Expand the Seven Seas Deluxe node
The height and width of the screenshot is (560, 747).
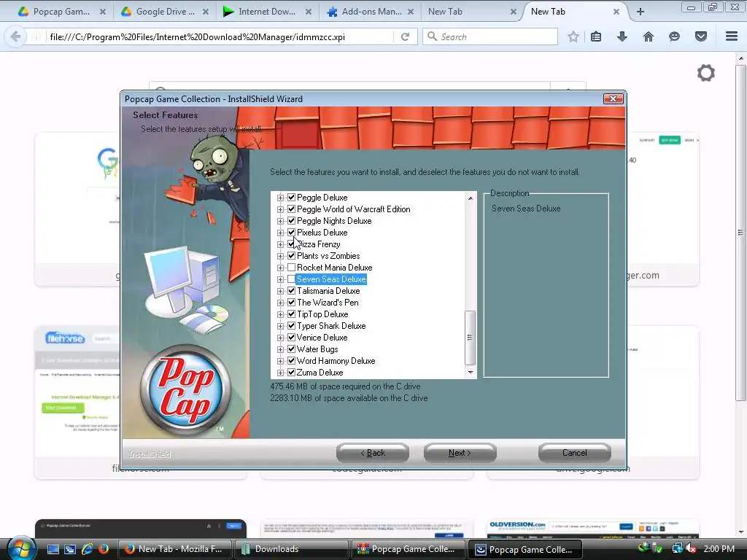coord(280,279)
